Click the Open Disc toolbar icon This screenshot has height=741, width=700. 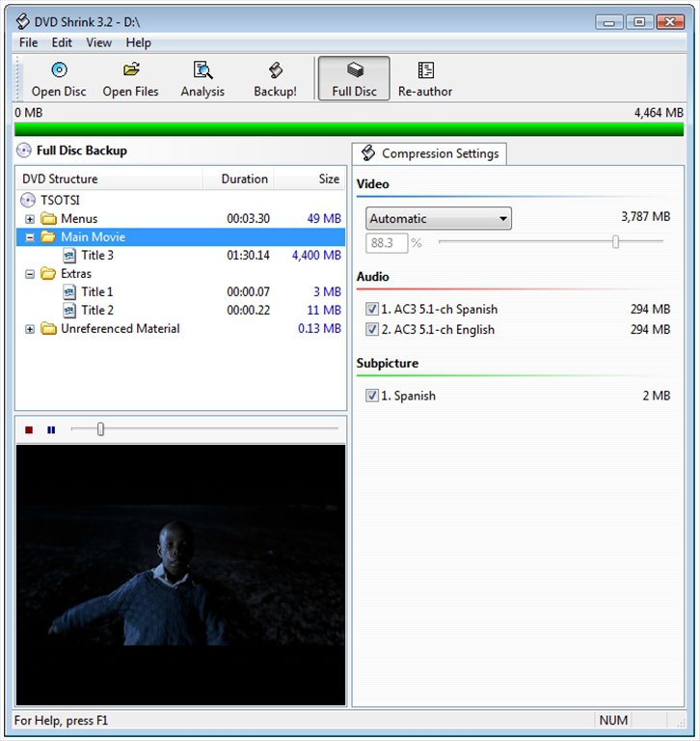(x=59, y=69)
